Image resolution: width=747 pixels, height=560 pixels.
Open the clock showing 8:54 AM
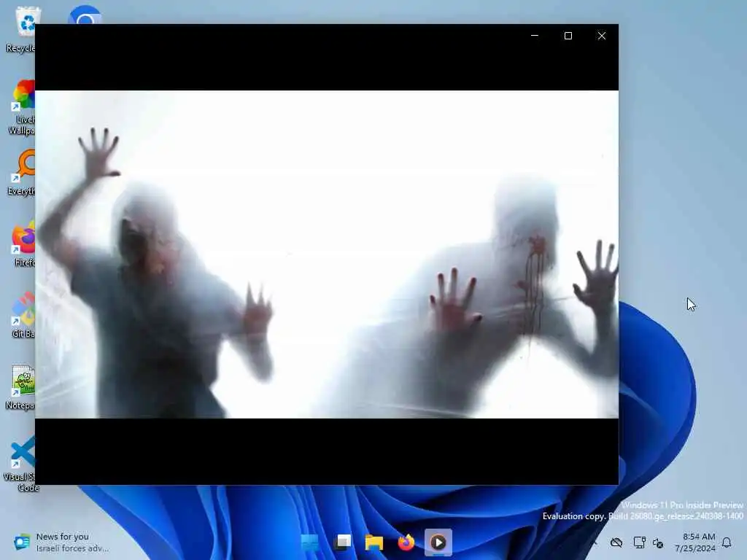695,542
